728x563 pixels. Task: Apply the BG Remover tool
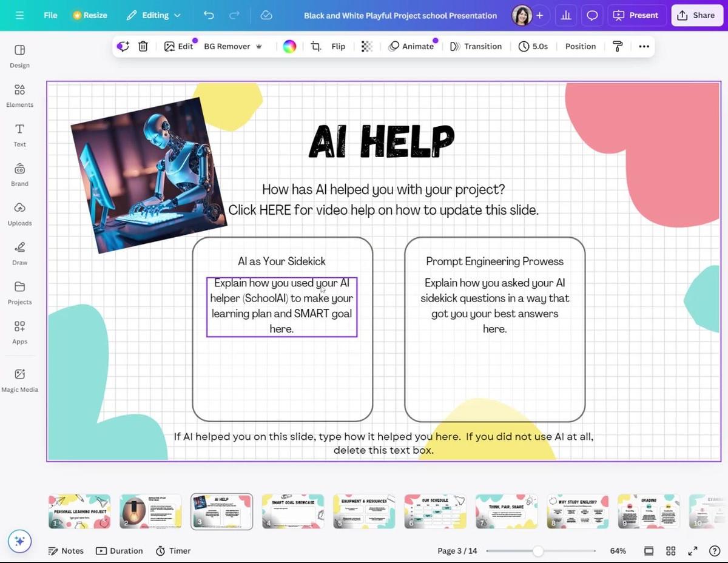pyautogui.click(x=233, y=46)
